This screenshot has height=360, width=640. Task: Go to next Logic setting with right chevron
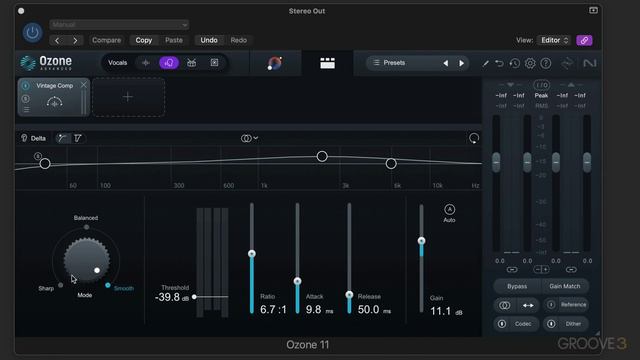(75, 40)
